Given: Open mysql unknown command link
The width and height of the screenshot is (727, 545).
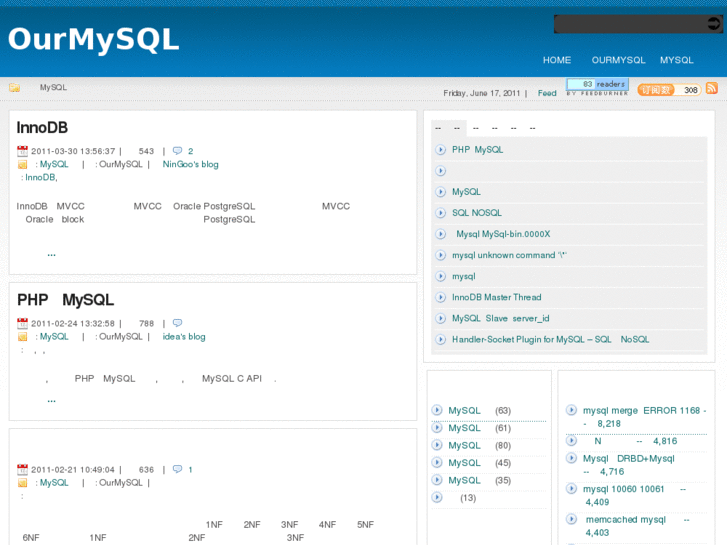Looking at the screenshot, I should pyautogui.click(x=509, y=255).
